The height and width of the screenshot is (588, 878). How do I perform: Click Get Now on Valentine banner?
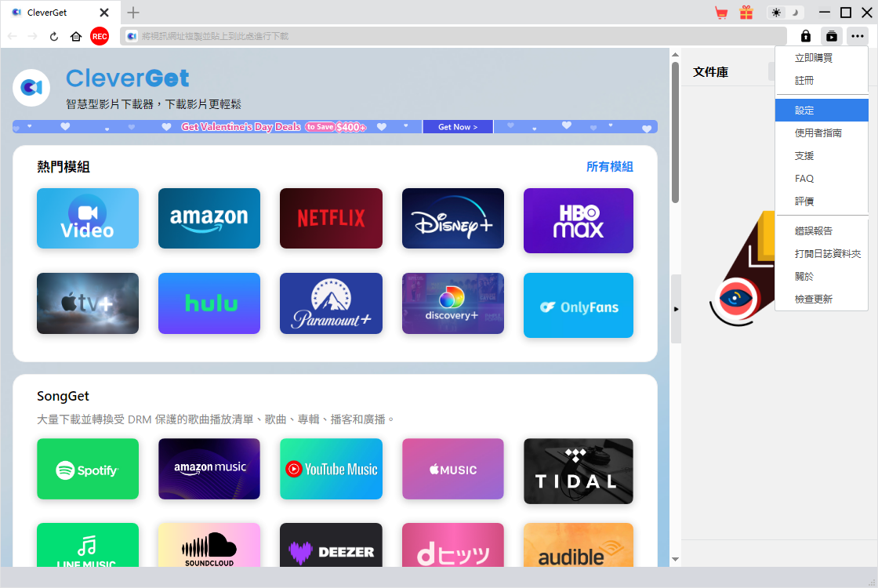tap(458, 127)
